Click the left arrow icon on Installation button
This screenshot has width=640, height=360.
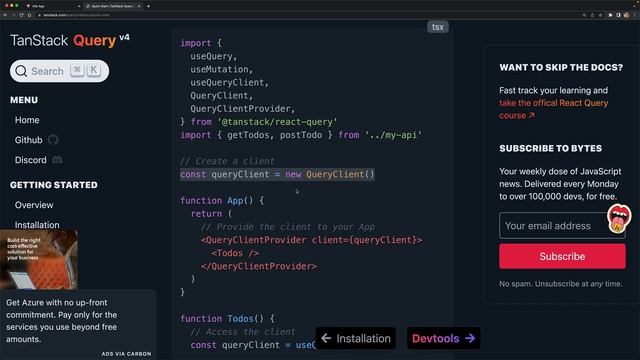[x=326, y=338]
